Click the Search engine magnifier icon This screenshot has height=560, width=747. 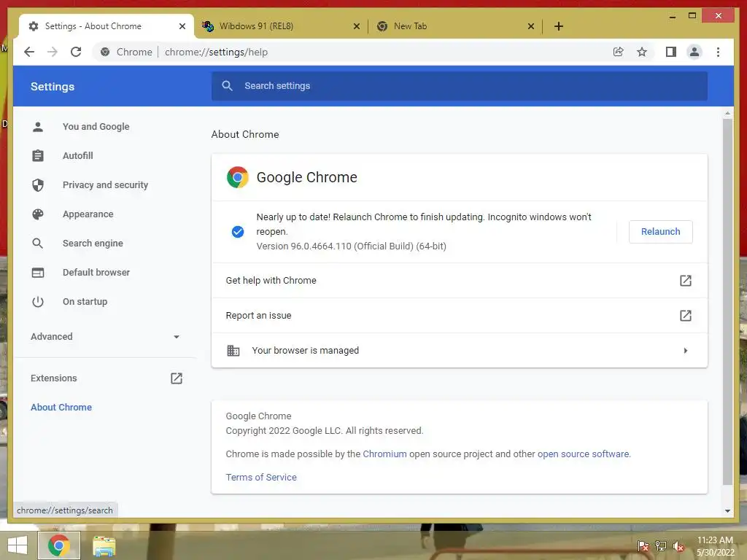point(38,244)
